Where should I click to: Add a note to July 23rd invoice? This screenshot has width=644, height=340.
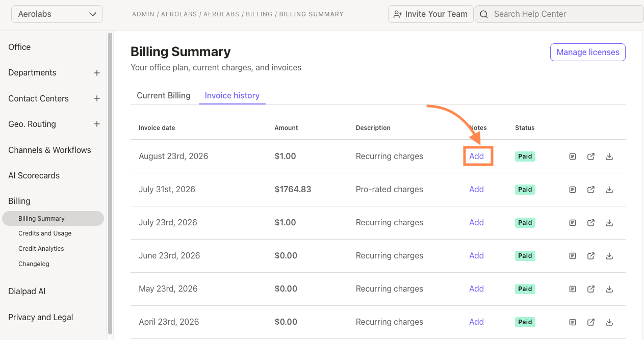click(477, 222)
